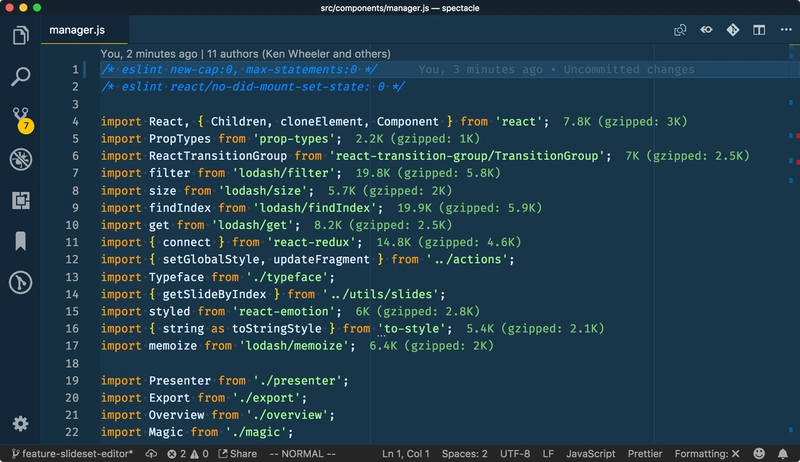Open Source Control view with badge 7
800x462 pixels.
[x=21, y=120]
